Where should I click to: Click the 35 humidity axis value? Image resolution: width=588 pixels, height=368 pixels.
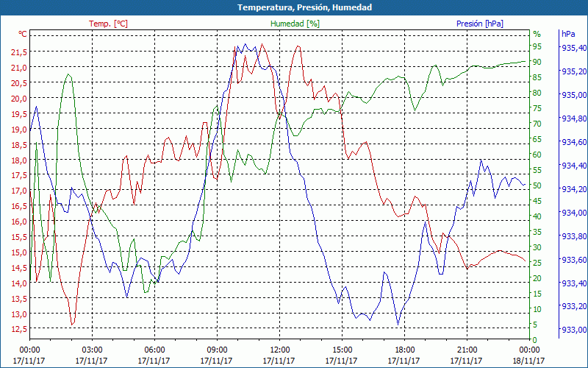[537, 232]
